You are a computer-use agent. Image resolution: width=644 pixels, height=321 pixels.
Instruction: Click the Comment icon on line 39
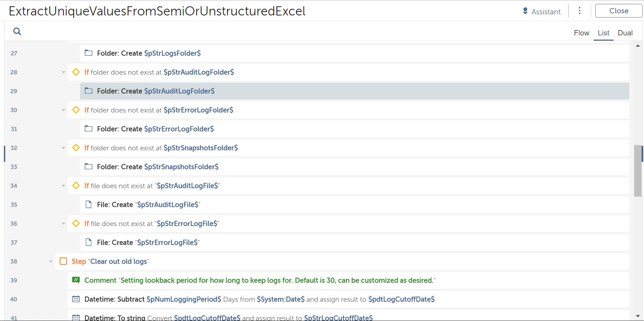tap(76, 280)
